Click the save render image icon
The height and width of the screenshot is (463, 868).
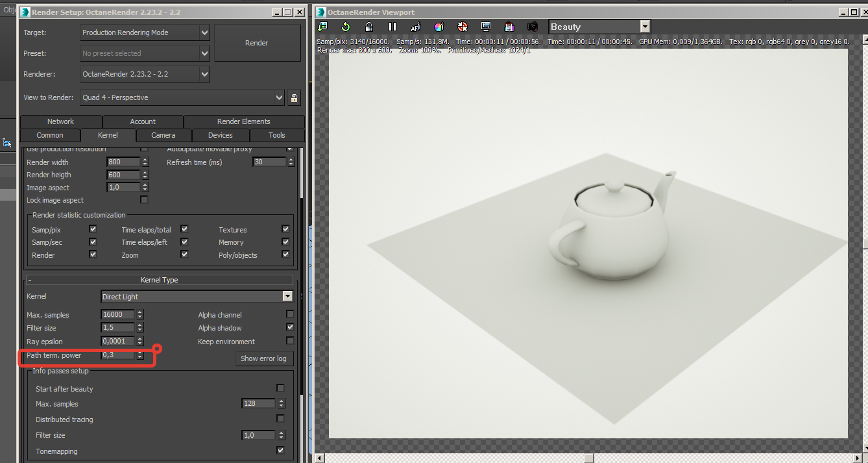323,27
